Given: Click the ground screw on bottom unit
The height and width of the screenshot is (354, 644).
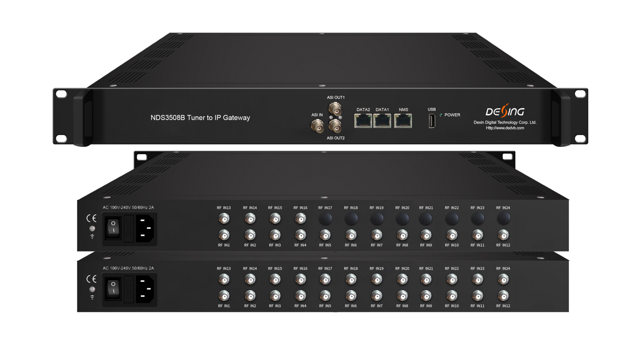Looking at the screenshot, I should pos(92,289).
